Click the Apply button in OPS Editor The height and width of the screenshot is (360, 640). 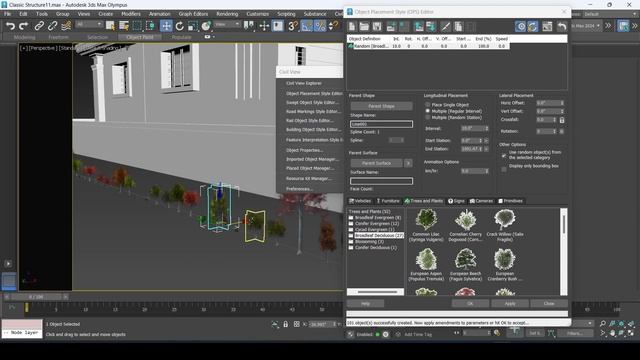(x=510, y=303)
